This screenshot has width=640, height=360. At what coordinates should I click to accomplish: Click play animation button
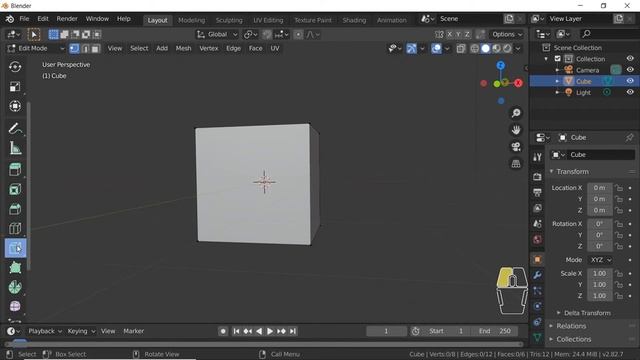coord(270,331)
